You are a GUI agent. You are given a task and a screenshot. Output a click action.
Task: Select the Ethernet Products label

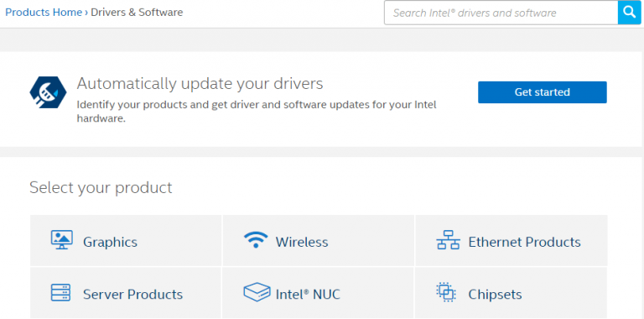524,242
